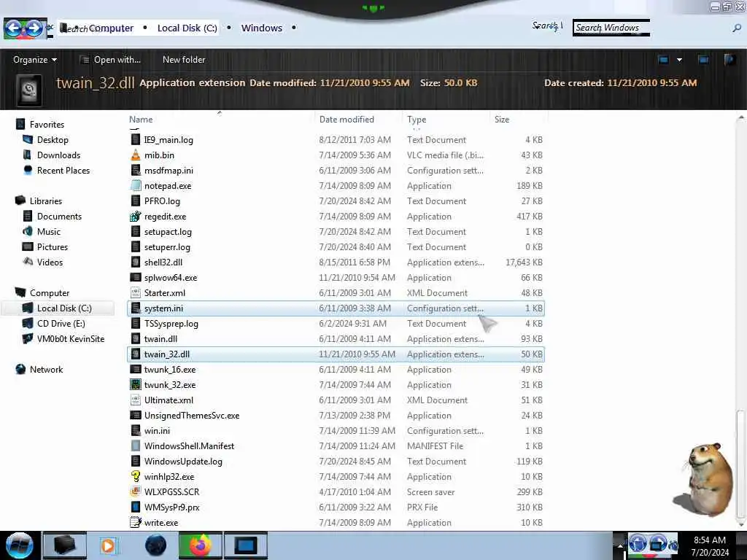Open Downloads in the Favorites list
The height and width of the screenshot is (560, 747).
click(x=58, y=155)
